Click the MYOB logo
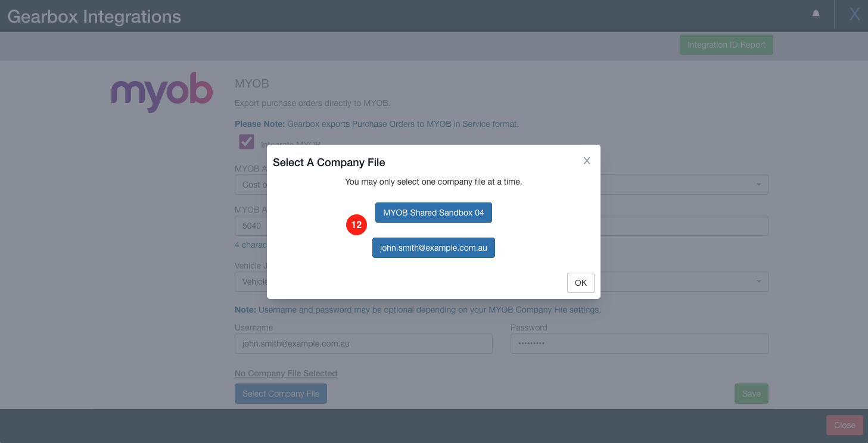The width and height of the screenshot is (868, 443). click(161, 92)
